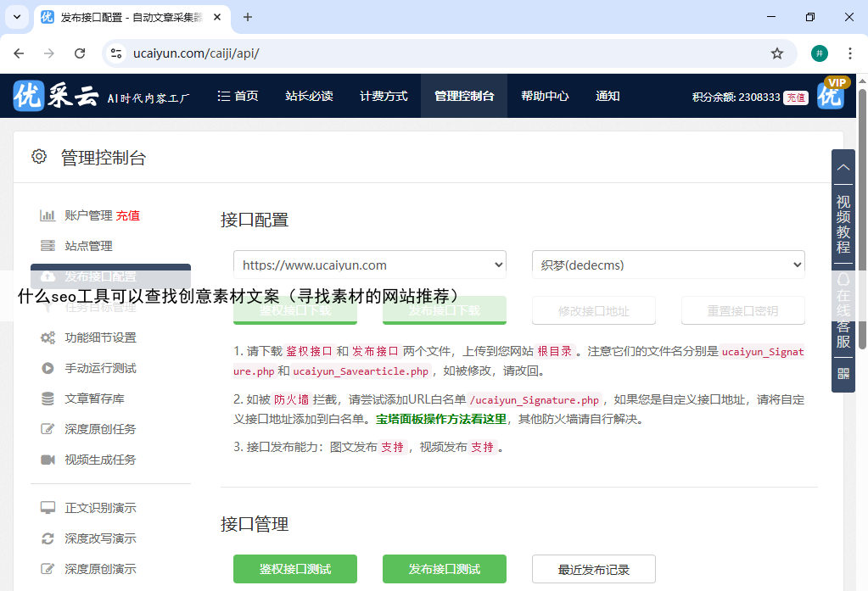Expand the website URL dropdown

370,265
